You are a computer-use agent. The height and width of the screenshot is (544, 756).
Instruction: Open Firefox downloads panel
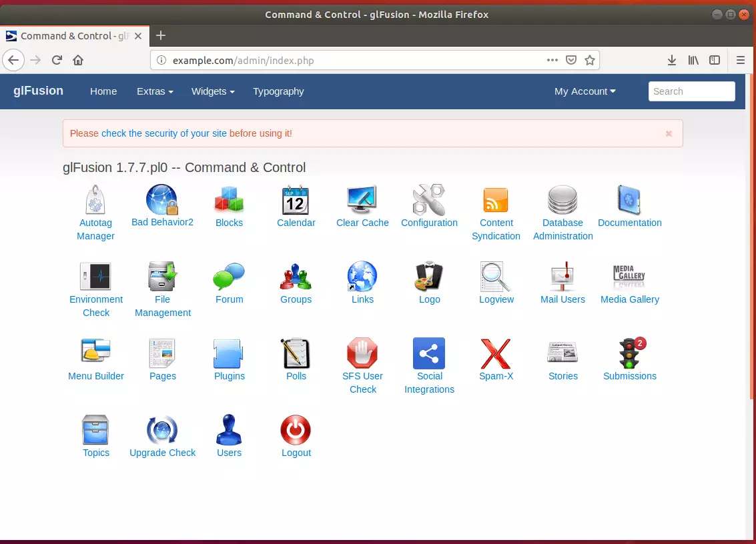pyautogui.click(x=672, y=60)
